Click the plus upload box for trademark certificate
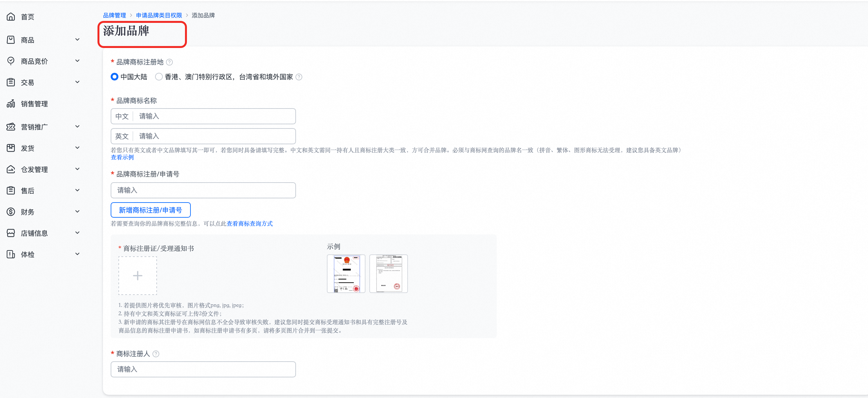Screen dimensions: 868x398 click(x=137, y=276)
